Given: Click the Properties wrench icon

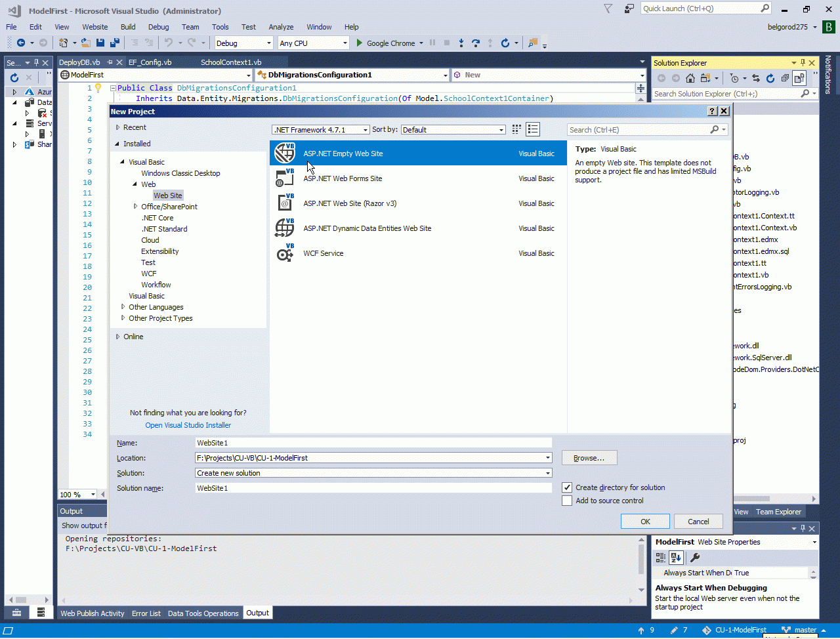Looking at the screenshot, I should pyautogui.click(x=695, y=558).
